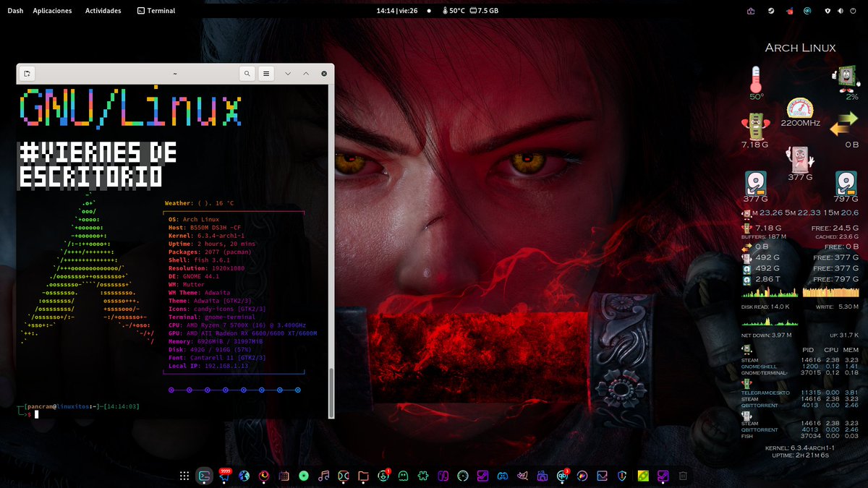Click the teal circular tray icon
Screen dimensions: 868x488
[x=807, y=11]
